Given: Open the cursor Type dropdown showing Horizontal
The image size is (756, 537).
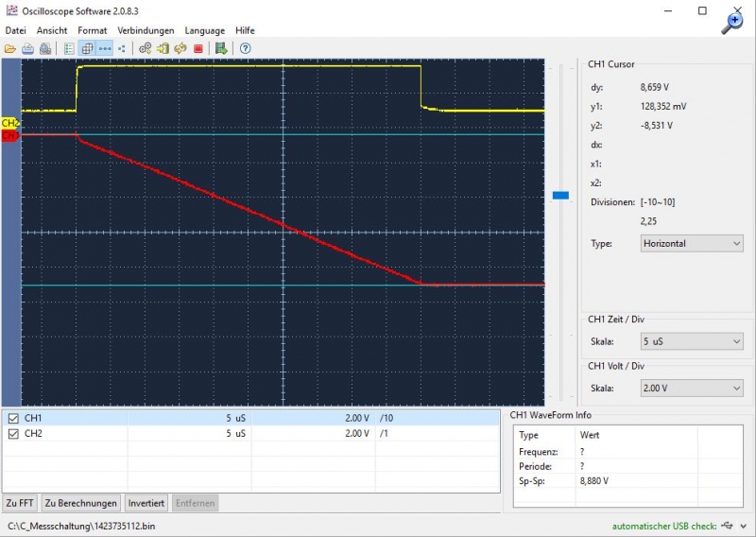Looking at the screenshot, I should point(692,243).
